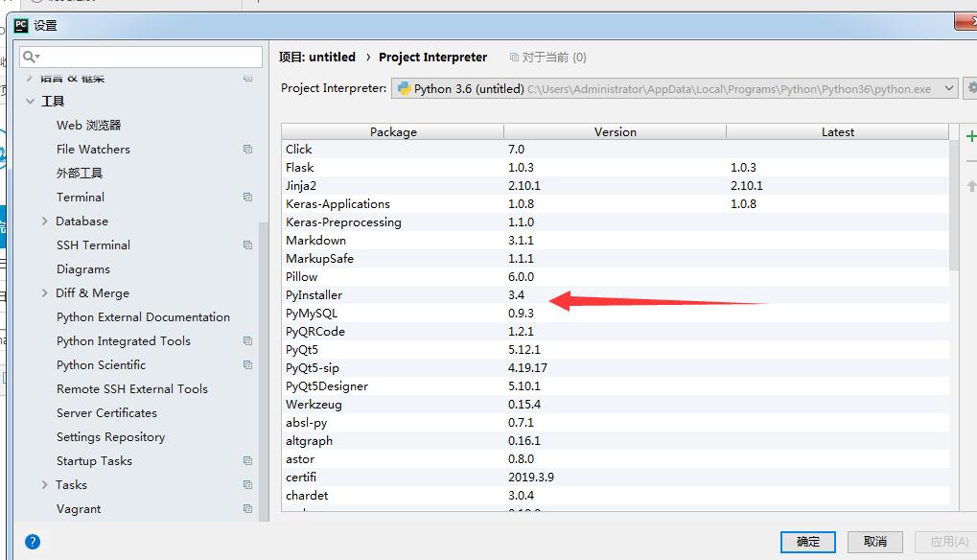Click the blue help question mark icon
Screen dimensions: 977x560
[x=33, y=542]
